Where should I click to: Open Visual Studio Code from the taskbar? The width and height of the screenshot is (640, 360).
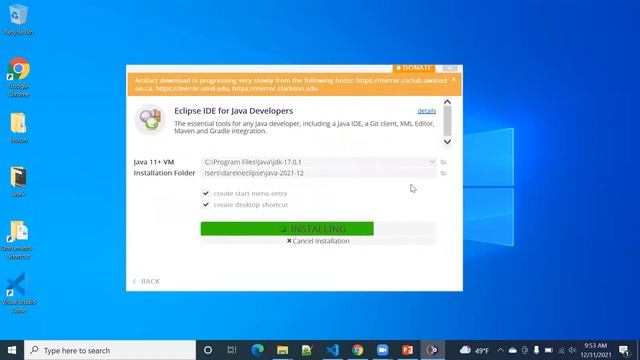pos(332,350)
